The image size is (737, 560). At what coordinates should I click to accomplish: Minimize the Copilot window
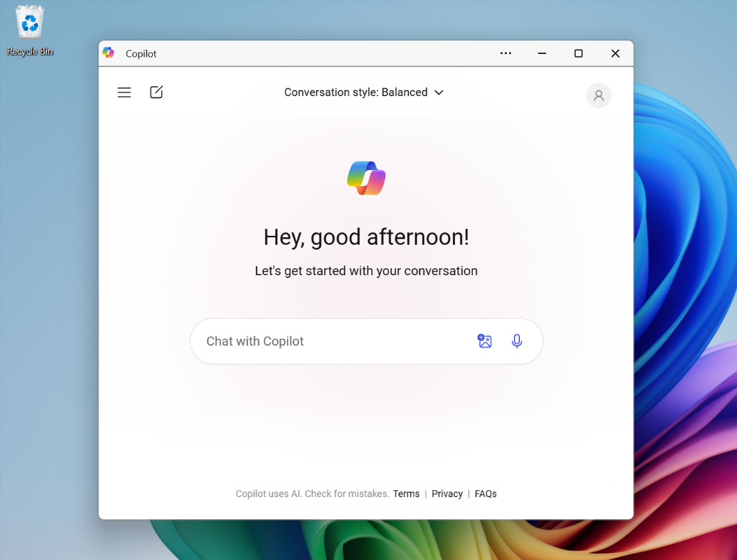542,53
